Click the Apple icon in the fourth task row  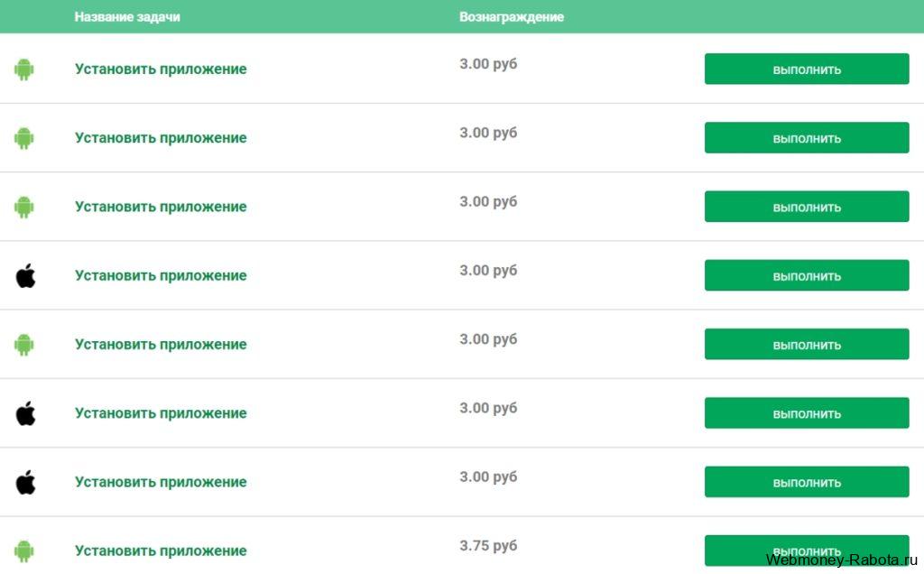[25, 275]
